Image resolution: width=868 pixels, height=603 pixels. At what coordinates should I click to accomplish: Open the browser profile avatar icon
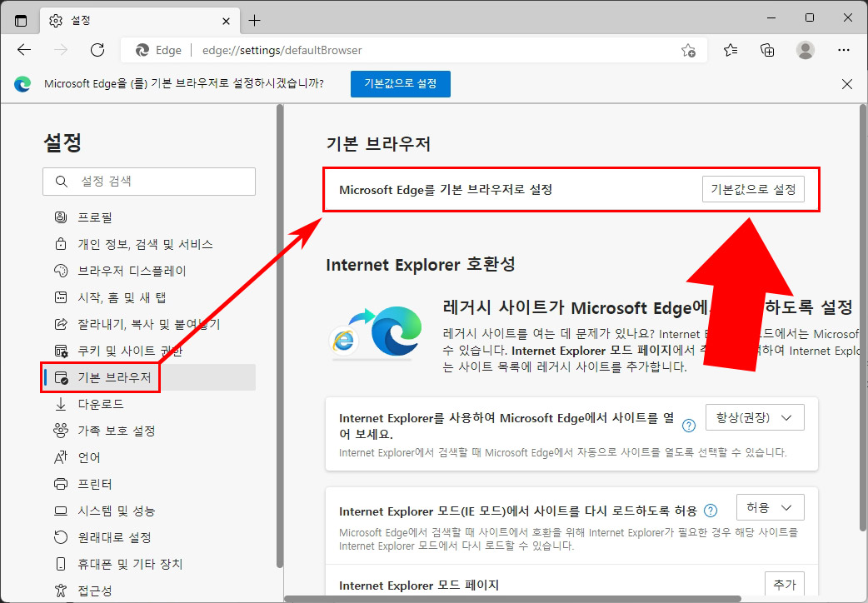point(806,50)
